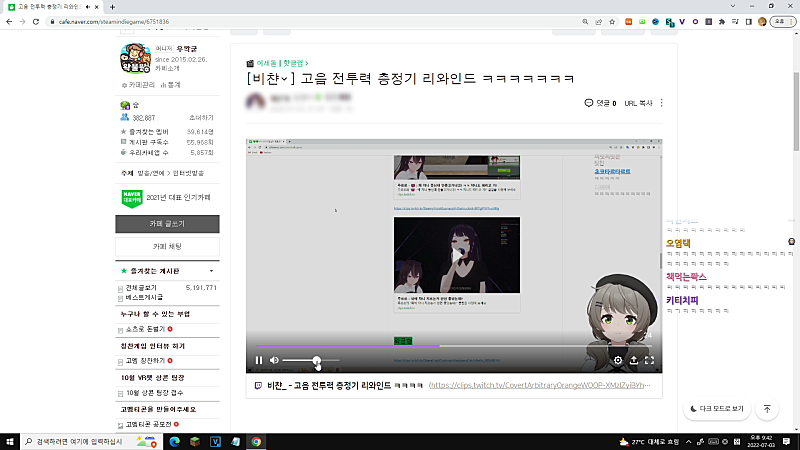800x450 pixels.
Task: Click the Twitch icon below the video
Action: coord(258,386)
